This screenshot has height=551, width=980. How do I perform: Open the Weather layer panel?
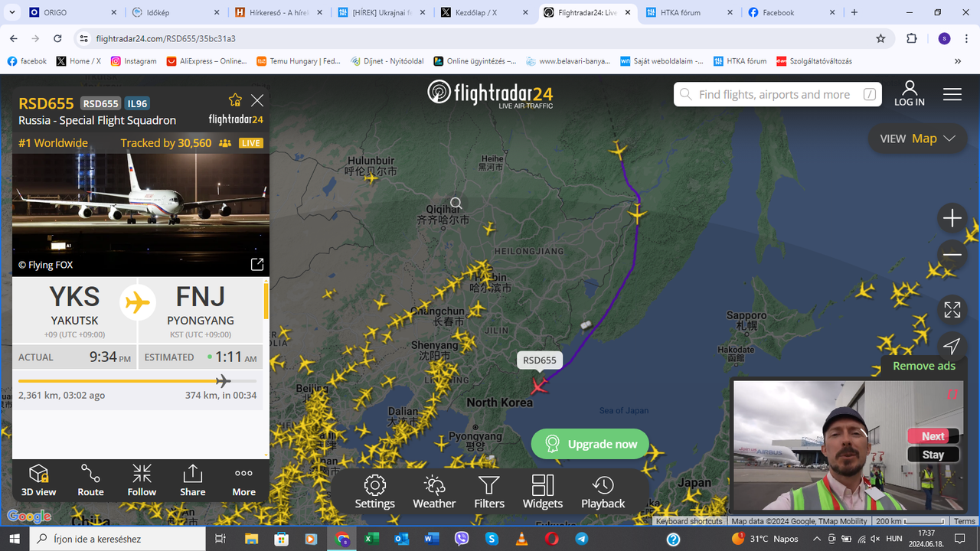[434, 492]
